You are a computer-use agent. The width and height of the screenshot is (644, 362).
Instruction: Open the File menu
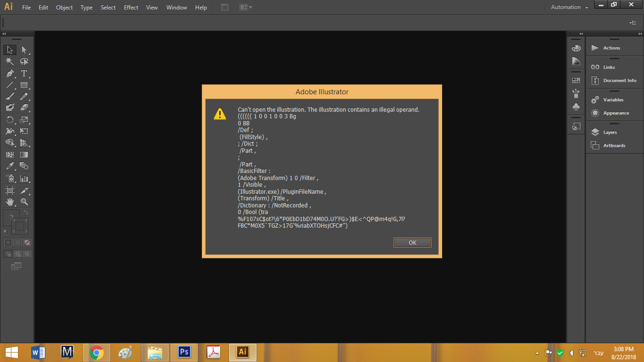point(26,8)
